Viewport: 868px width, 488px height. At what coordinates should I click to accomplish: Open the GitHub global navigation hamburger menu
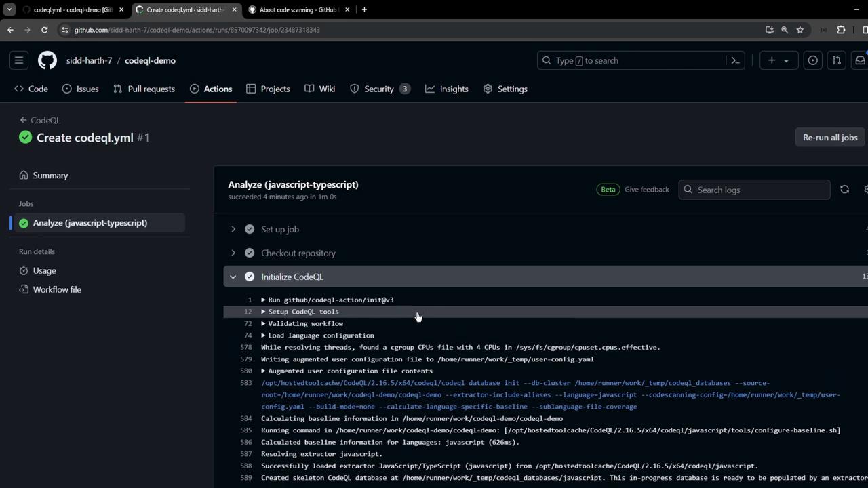(x=19, y=60)
